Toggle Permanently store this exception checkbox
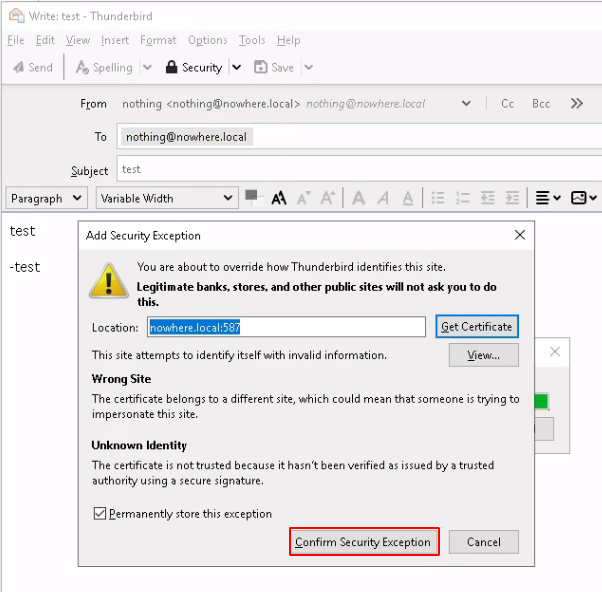This screenshot has height=592, width=602. click(100, 513)
